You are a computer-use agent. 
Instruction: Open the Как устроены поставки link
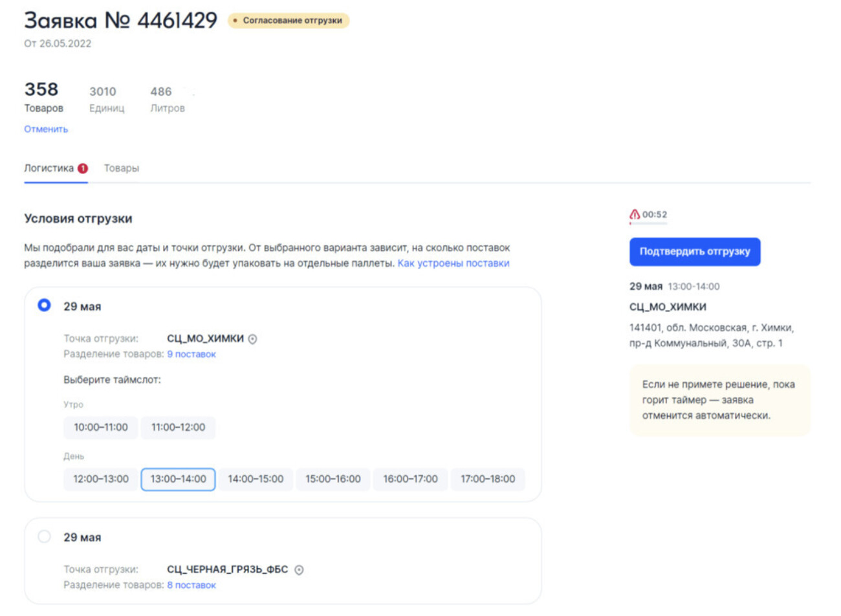(453, 263)
